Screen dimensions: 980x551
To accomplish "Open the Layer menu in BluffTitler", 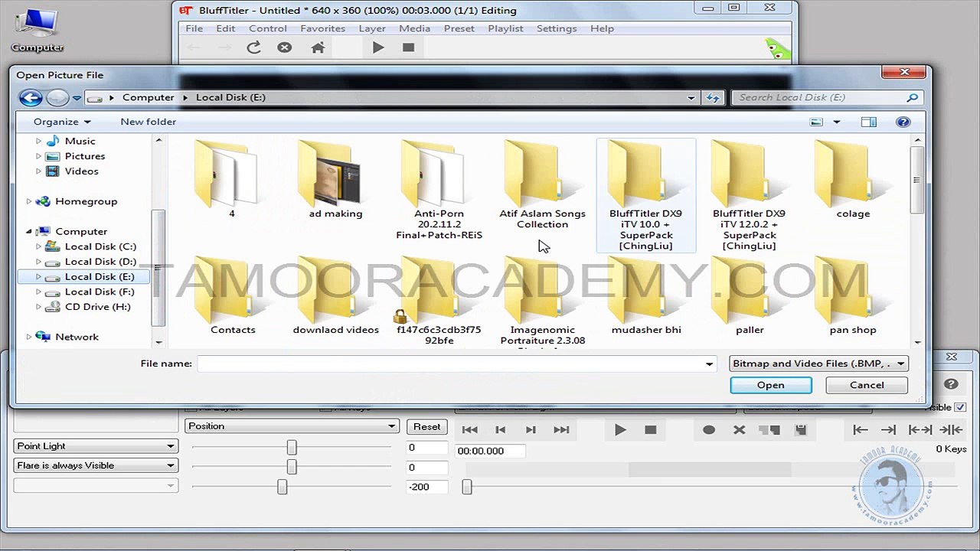I will click(372, 28).
